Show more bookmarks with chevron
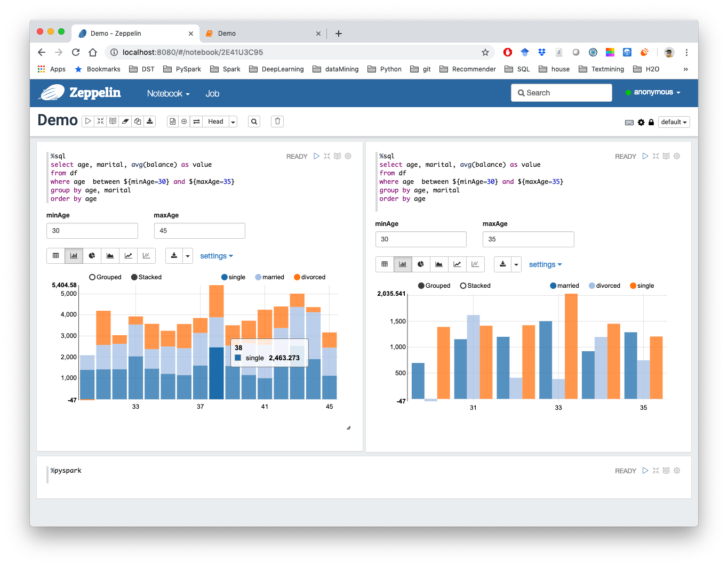The width and height of the screenshot is (728, 566). tap(685, 69)
